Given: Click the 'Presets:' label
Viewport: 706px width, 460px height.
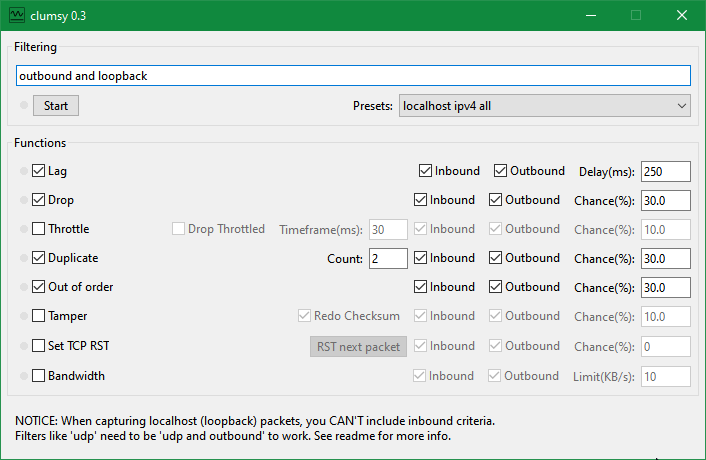Looking at the screenshot, I should 373,106.
